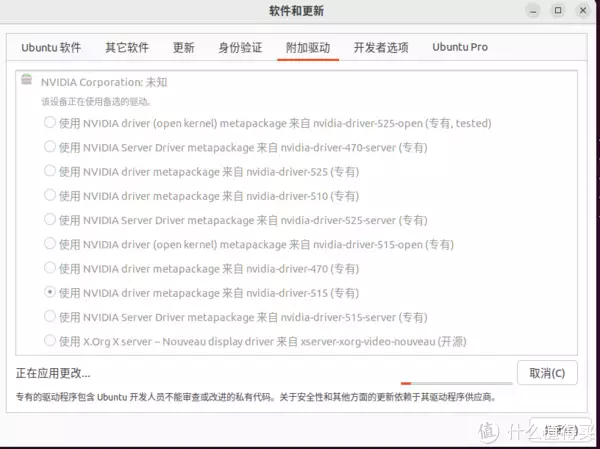This screenshot has width=600, height=449.
Task: Open the 开发者选项 tab
Action: (381, 47)
